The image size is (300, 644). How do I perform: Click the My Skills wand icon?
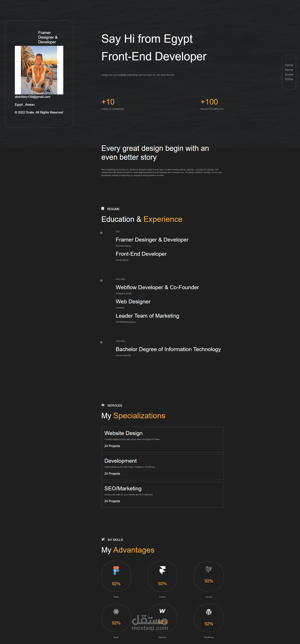coord(103,539)
